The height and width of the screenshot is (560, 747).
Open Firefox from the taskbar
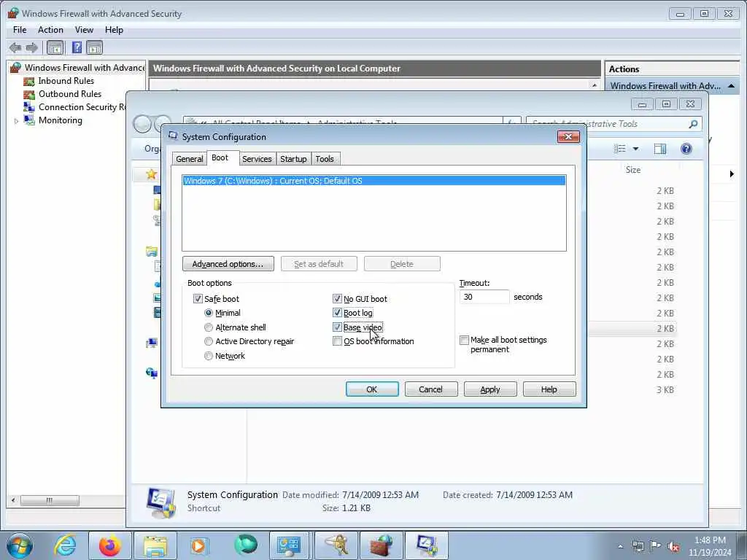[109, 545]
